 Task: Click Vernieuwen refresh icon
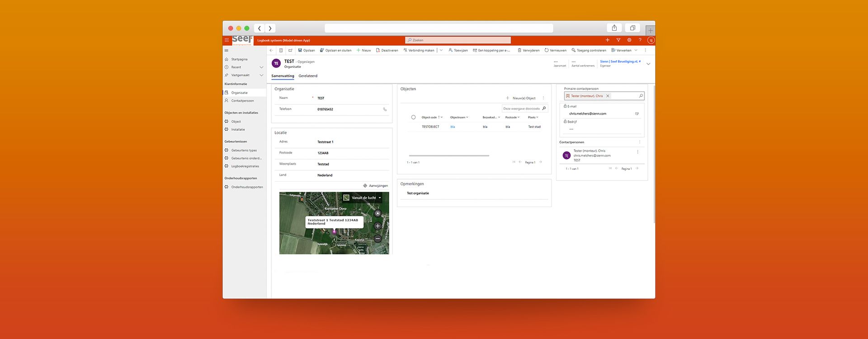[x=547, y=50]
